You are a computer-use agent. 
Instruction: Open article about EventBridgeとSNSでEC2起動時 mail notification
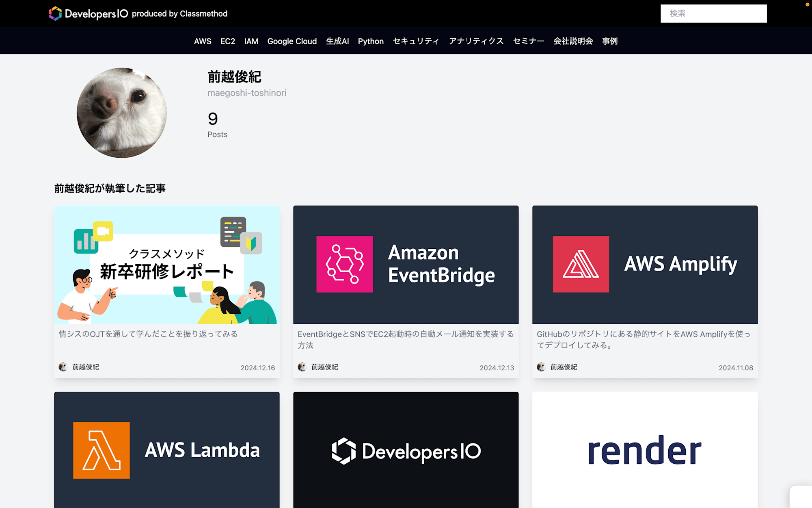[x=406, y=339]
